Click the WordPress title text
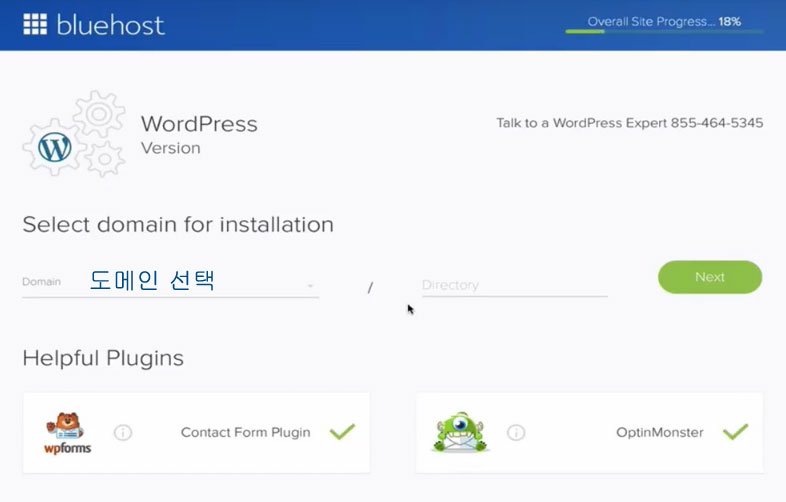This screenshot has width=786, height=502. tap(199, 125)
